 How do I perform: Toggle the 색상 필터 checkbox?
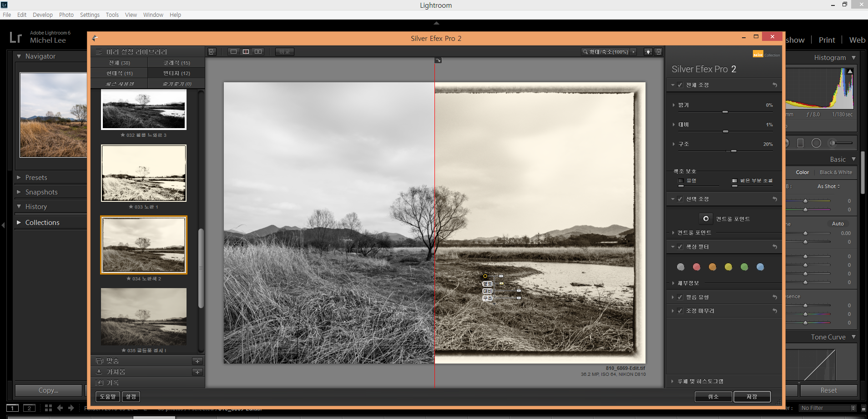[x=680, y=247]
